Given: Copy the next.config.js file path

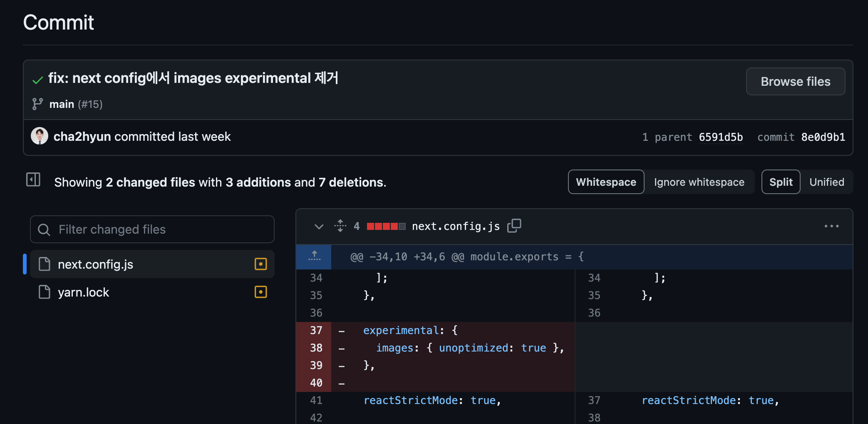Looking at the screenshot, I should (514, 226).
